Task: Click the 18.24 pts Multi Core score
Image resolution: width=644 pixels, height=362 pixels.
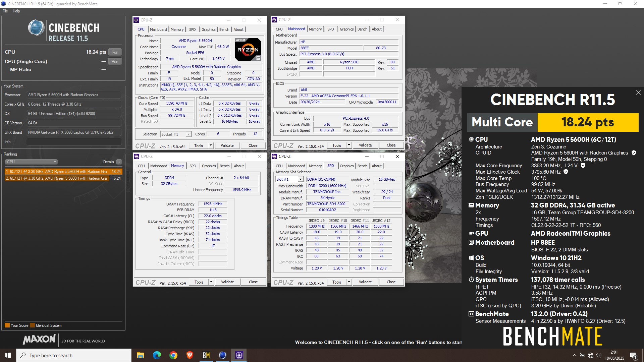Action: click(588, 122)
